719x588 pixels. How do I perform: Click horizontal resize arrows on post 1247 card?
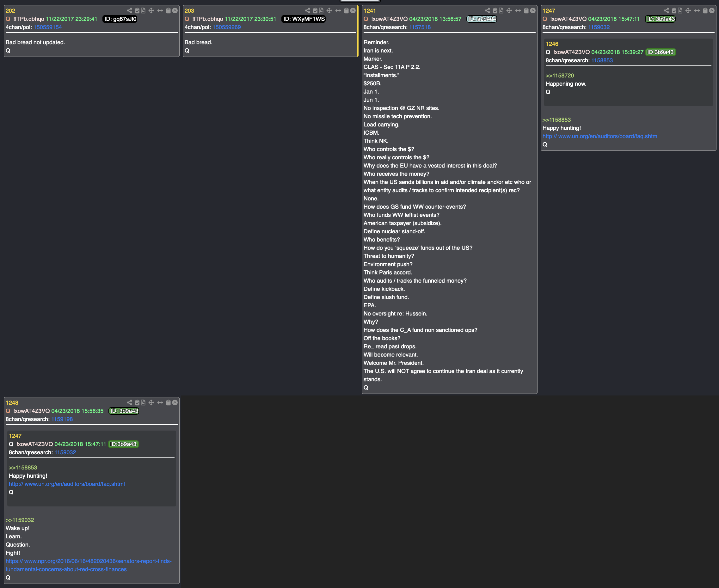[x=697, y=10]
